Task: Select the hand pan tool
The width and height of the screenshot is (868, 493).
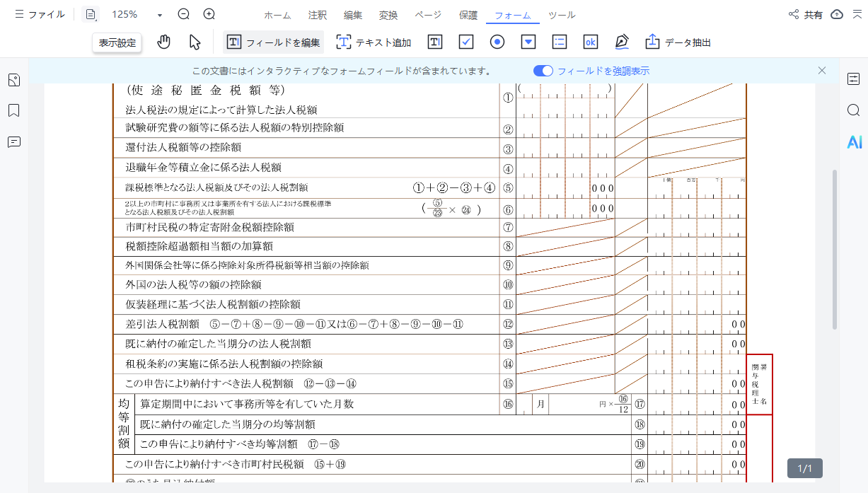Action: [x=164, y=42]
